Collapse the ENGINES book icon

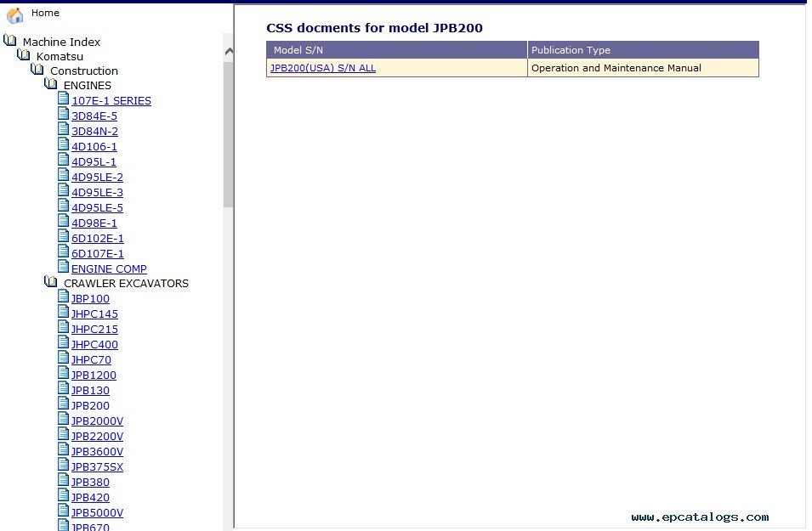click(51, 83)
